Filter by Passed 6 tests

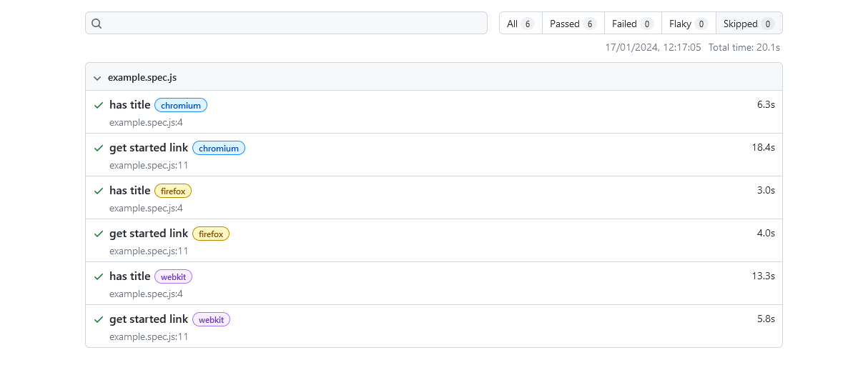pyautogui.click(x=573, y=24)
